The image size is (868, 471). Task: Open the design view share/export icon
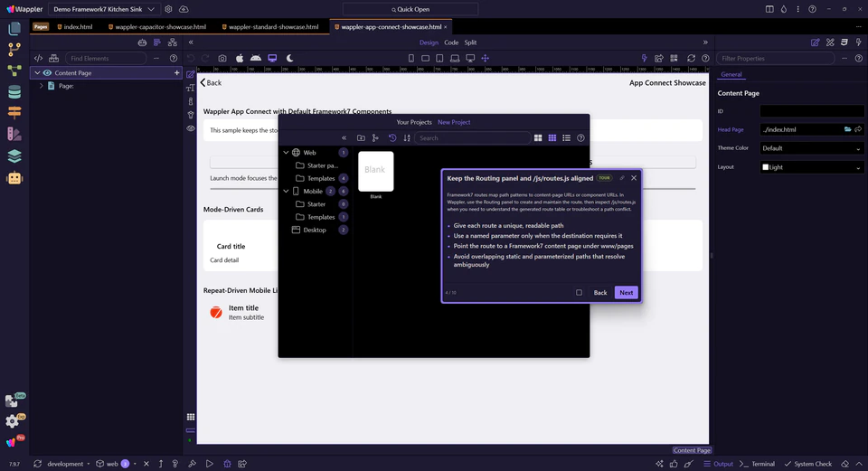point(659,58)
